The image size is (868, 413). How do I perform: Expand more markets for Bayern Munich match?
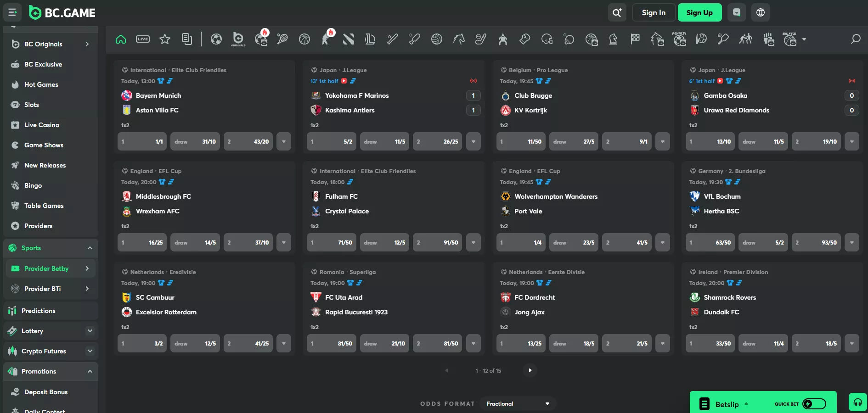284,142
